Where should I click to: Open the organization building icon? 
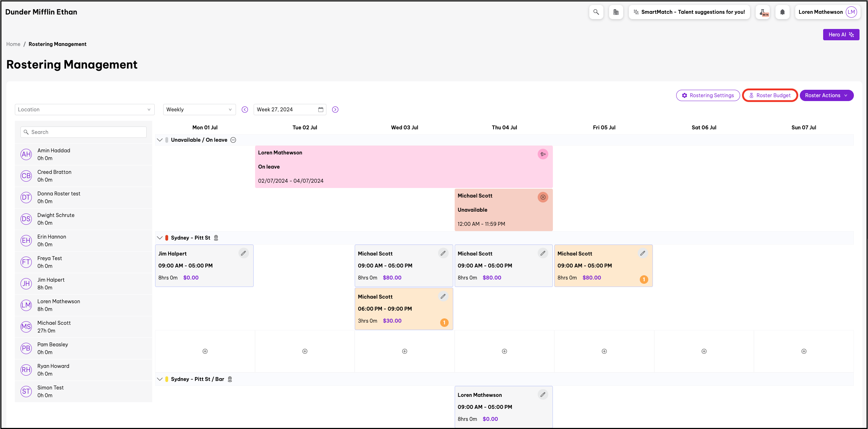616,12
